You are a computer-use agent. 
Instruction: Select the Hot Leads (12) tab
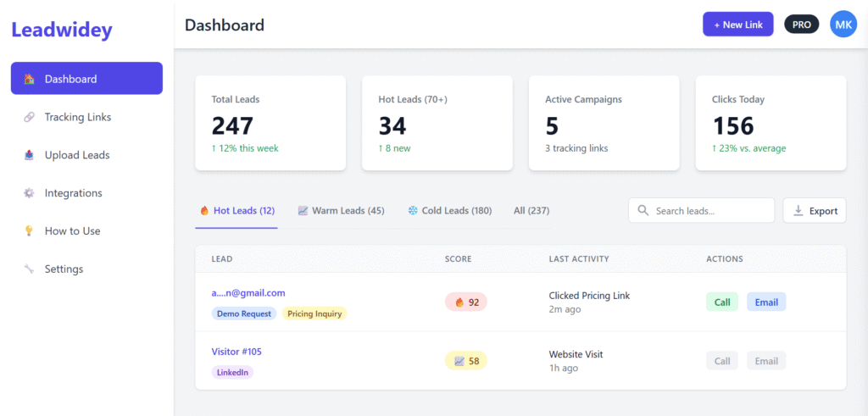coord(236,211)
